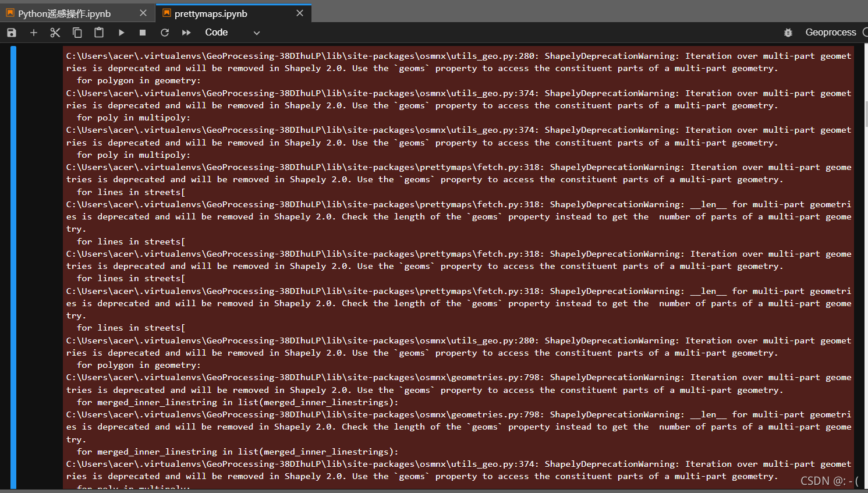Insert a cell below with plus icon
This screenshot has height=493, width=868.
tap(34, 33)
